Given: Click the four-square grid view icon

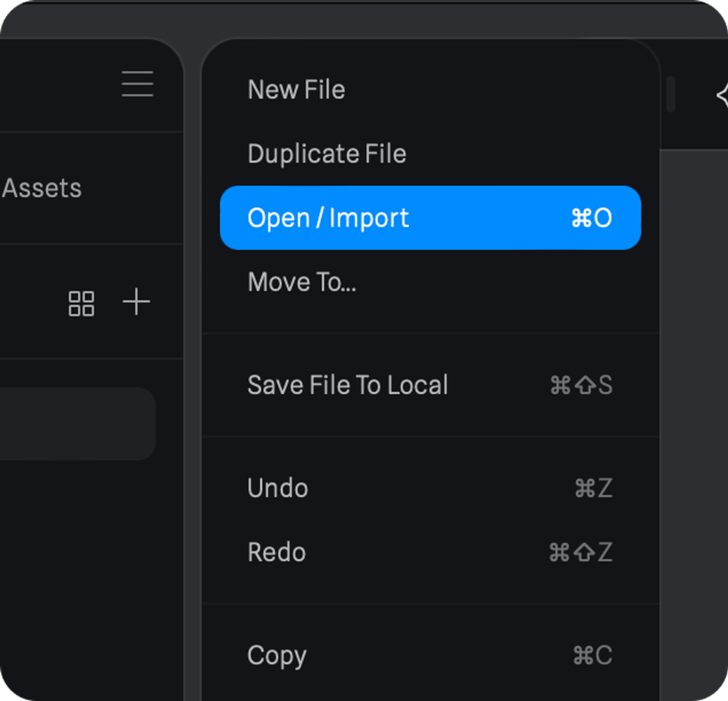Looking at the screenshot, I should coord(81,303).
